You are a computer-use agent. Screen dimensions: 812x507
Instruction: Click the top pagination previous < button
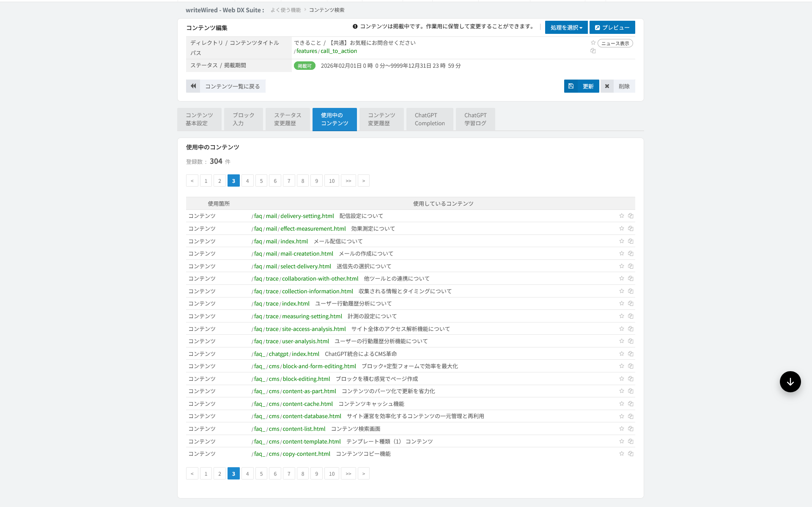pyautogui.click(x=192, y=181)
